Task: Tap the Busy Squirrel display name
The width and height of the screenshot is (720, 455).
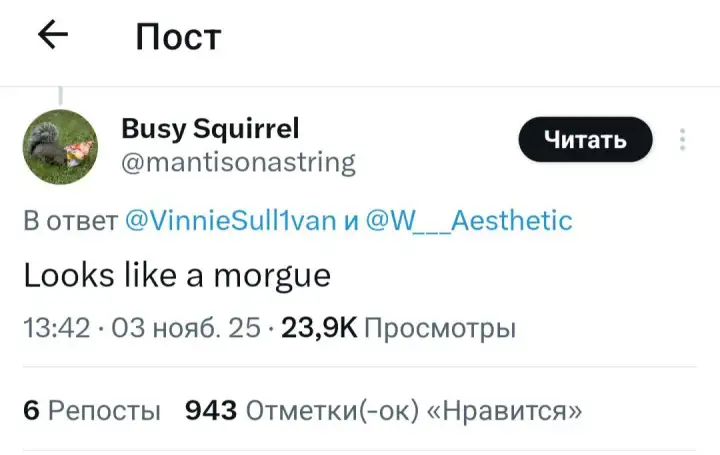Action: click(209, 129)
